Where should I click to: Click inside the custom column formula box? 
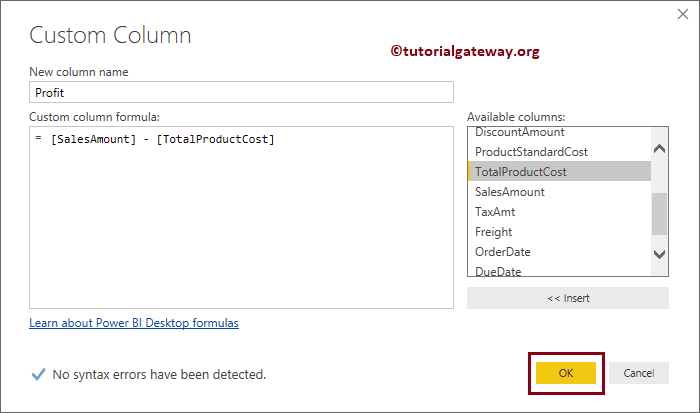tap(240, 220)
